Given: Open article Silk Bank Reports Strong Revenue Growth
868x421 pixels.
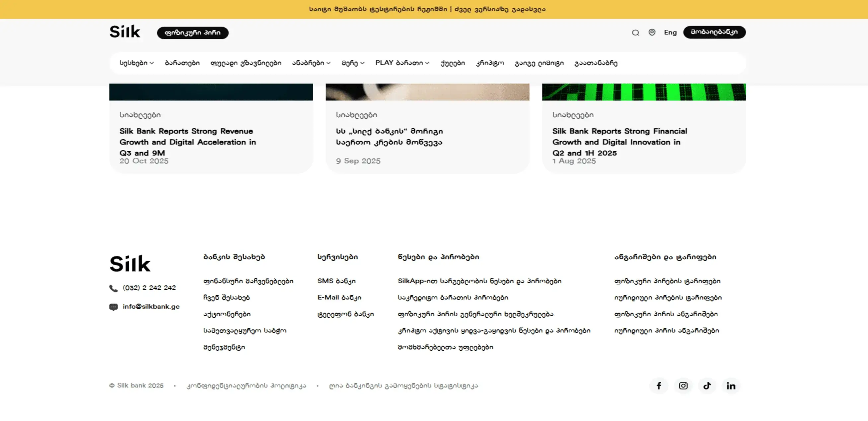Looking at the screenshot, I should click(188, 142).
